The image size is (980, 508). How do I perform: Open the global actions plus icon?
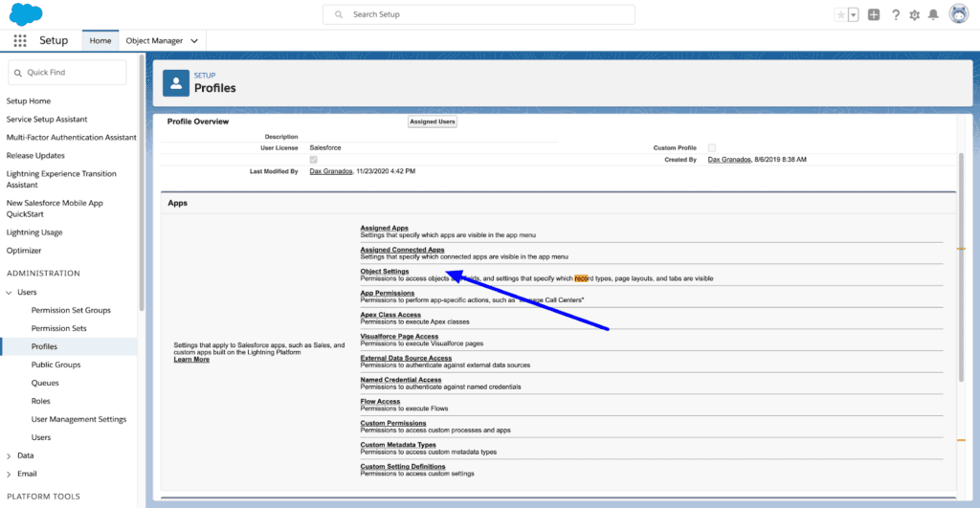(x=874, y=14)
